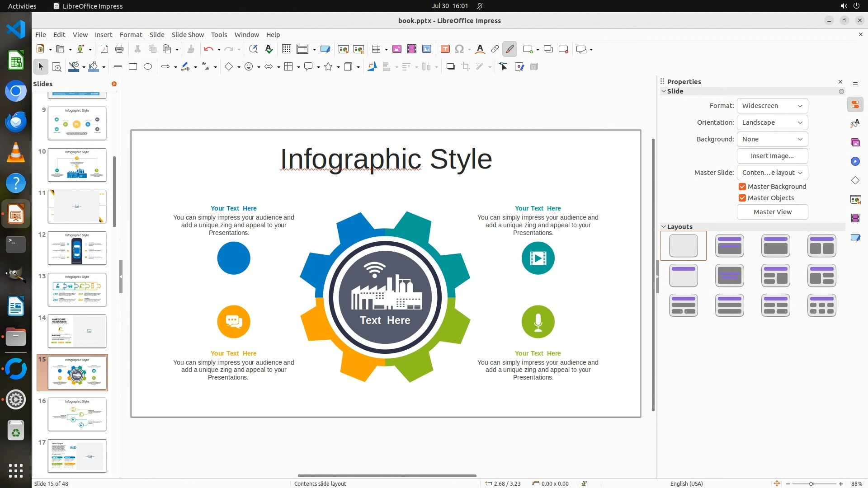Open the Format dropdown showing Widescreen
The width and height of the screenshot is (868, 488).
[x=772, y=106]
